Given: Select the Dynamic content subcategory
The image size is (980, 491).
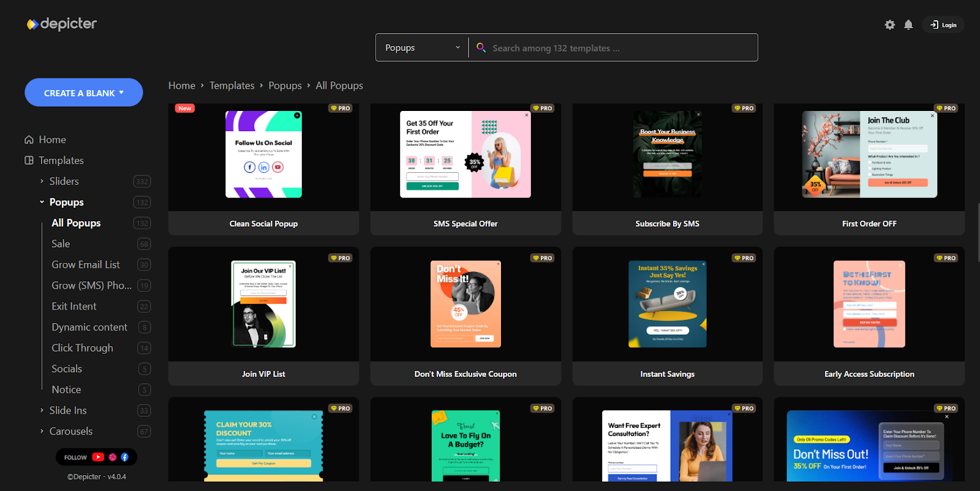Looking at the screenshot, I should coord(89,327).
